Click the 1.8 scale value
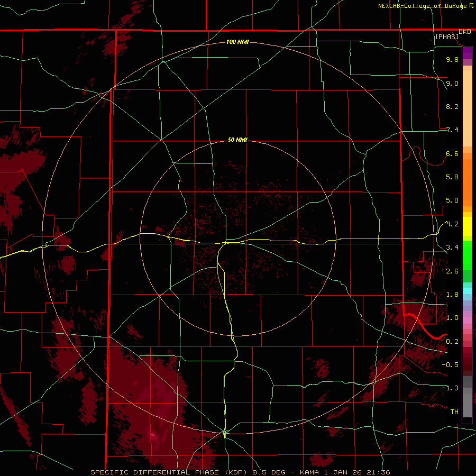The height and width of the screenshot is (476, 476). coord(452,295)
